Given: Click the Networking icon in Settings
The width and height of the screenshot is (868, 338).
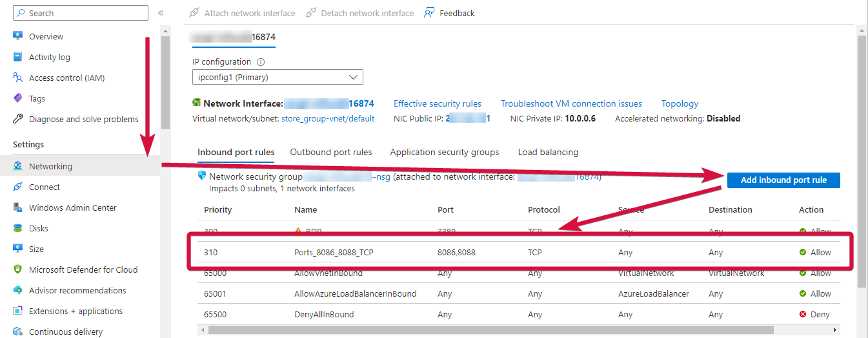Looking at the screenshot, I should [x=18, y=166].
